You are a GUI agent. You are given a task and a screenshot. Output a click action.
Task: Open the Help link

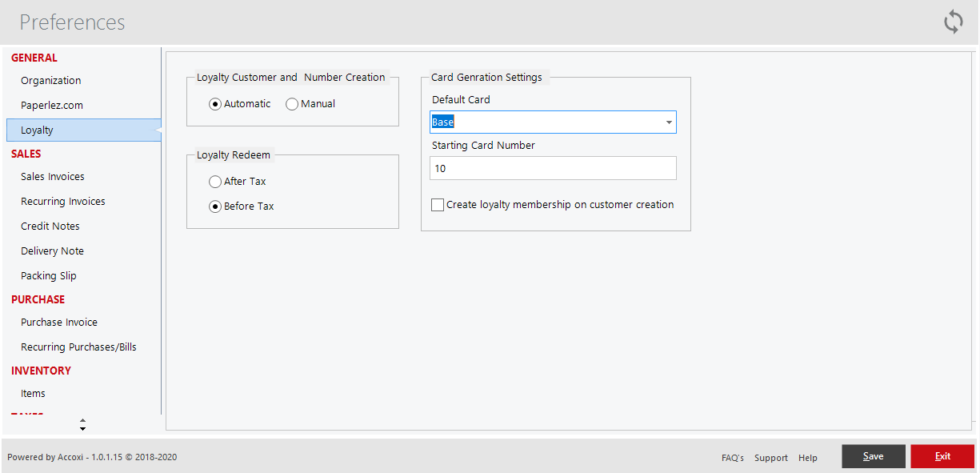tap(808, 458)
